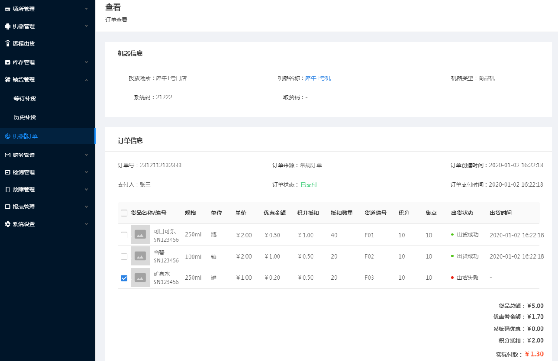Image resolution: width=558 pixels, height=362 pixels.
Task: Expand the 营销管理 menu chevron
Action: [x=86, y=155]
